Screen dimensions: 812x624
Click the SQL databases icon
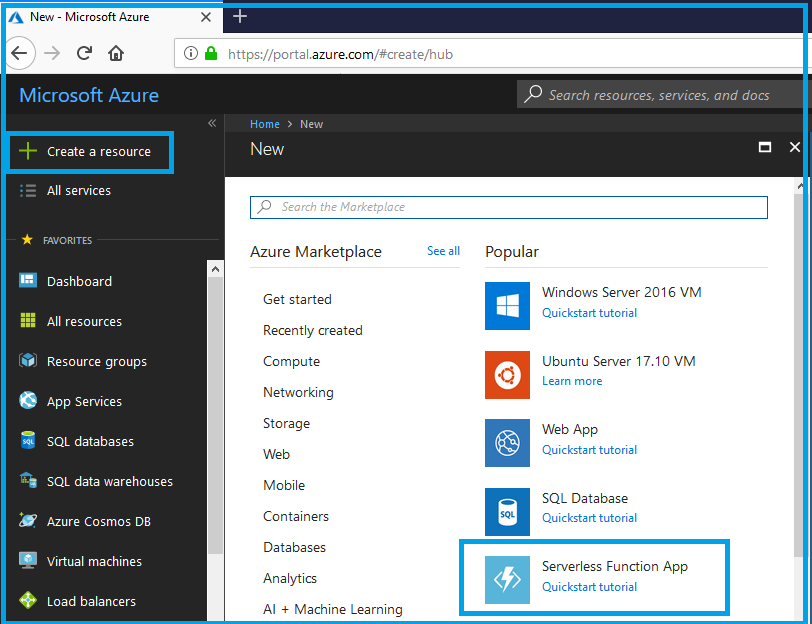point(27,441)
